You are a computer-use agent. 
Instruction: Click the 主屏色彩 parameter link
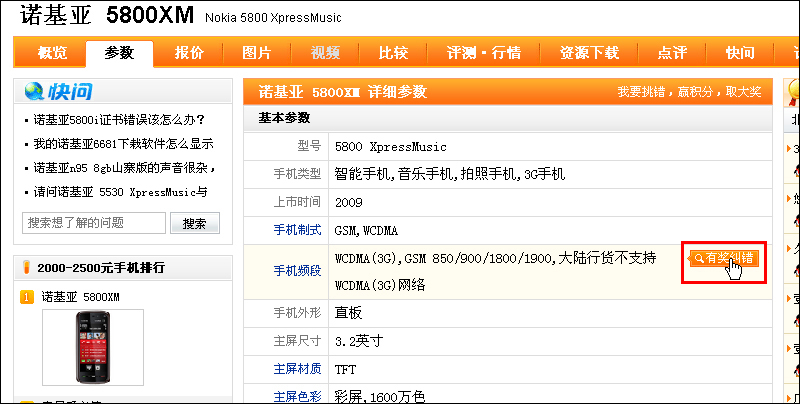tap(297, 396)
